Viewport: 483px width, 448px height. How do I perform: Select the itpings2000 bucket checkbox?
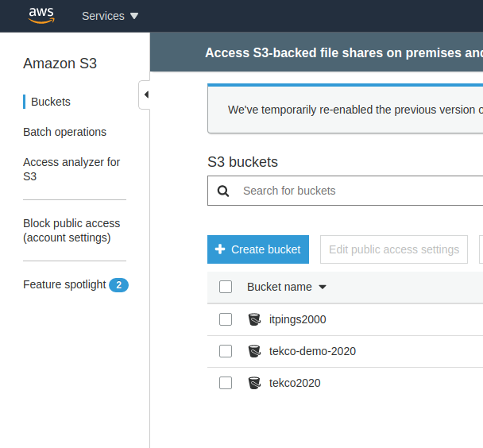[226, 319]
